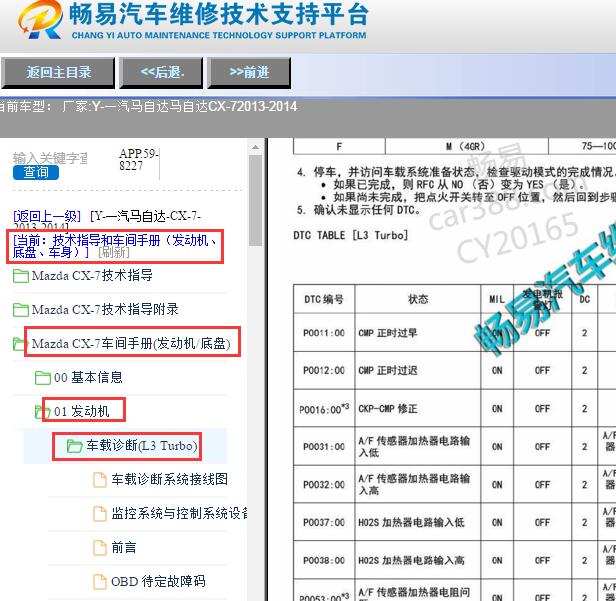Click the 刷新 refresh link
This screenshot has height=601, width=616.
114,252
